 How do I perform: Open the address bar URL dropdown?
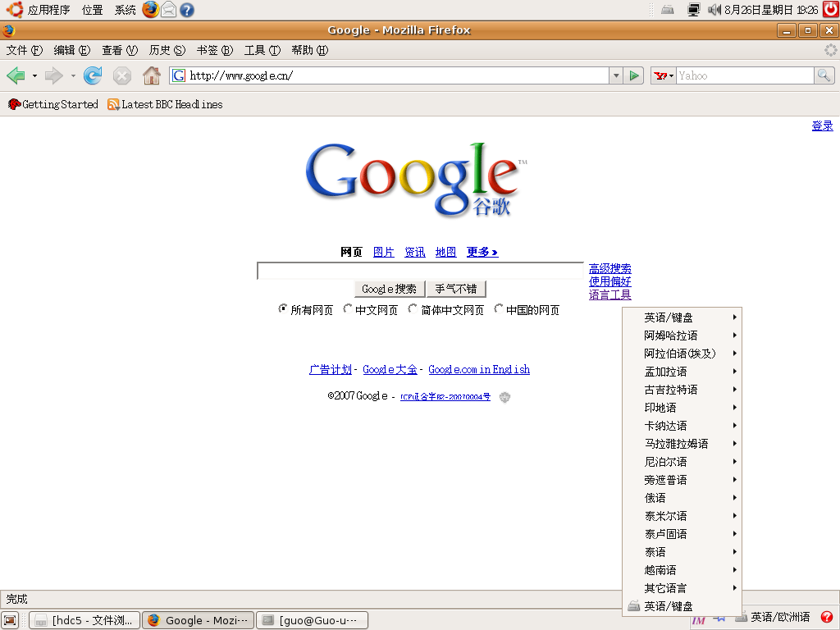(x=616, y=75)
